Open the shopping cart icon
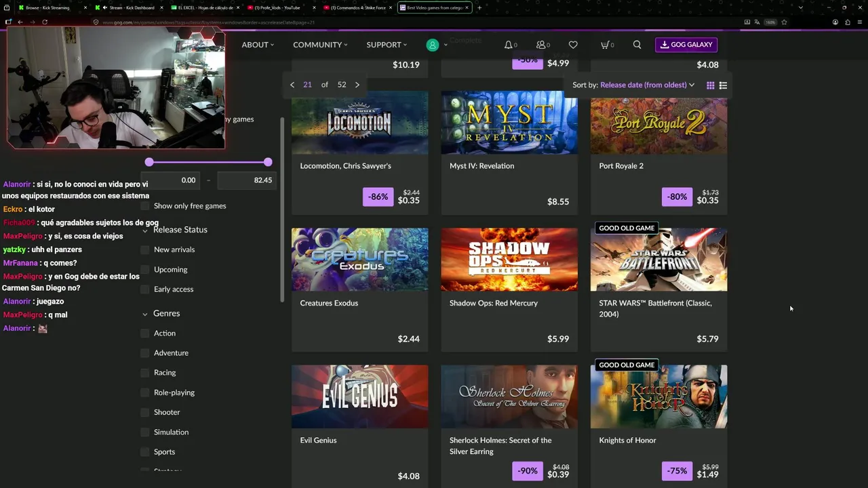Viewport: 868px width, 488px height. click(605, 45)
